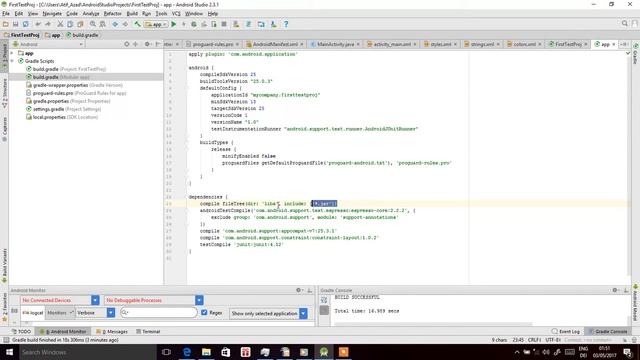Click the Open folder toolbar icon

(6, 24)
